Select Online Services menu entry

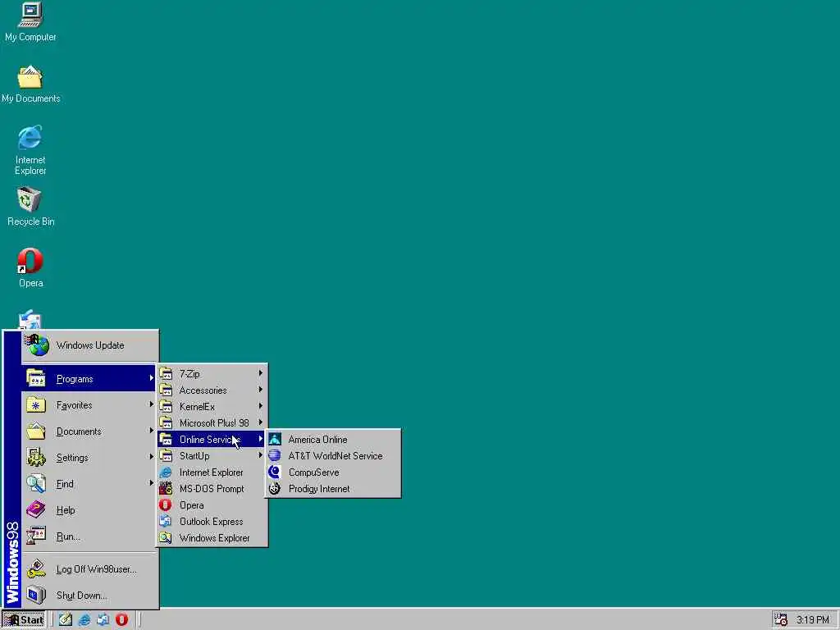tap(212, 440)
